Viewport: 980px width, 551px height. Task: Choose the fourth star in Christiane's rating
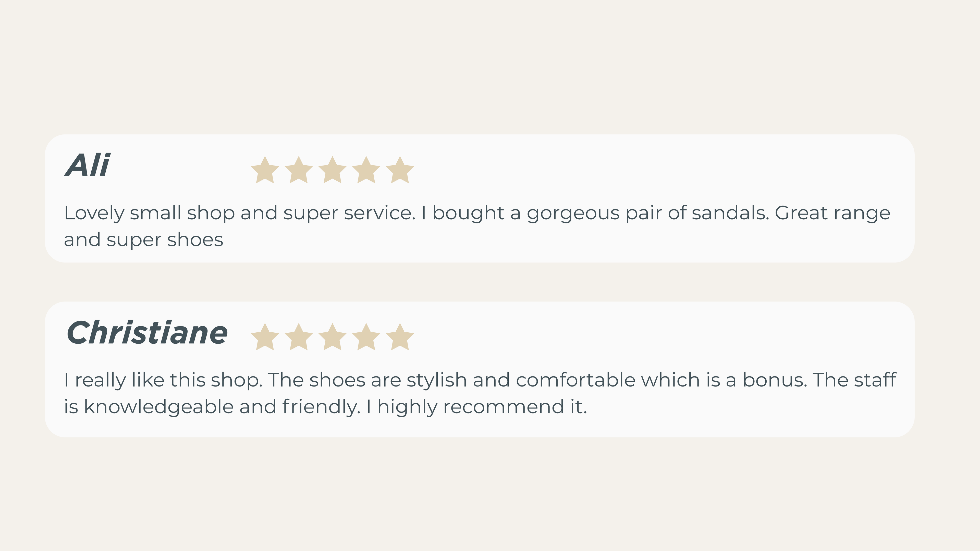[366, 337]
